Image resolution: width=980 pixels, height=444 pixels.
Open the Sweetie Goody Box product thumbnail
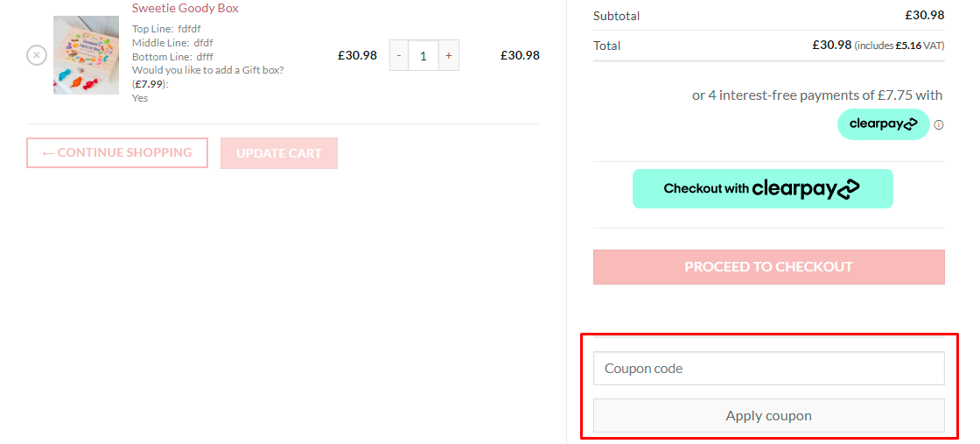[86, 55]
